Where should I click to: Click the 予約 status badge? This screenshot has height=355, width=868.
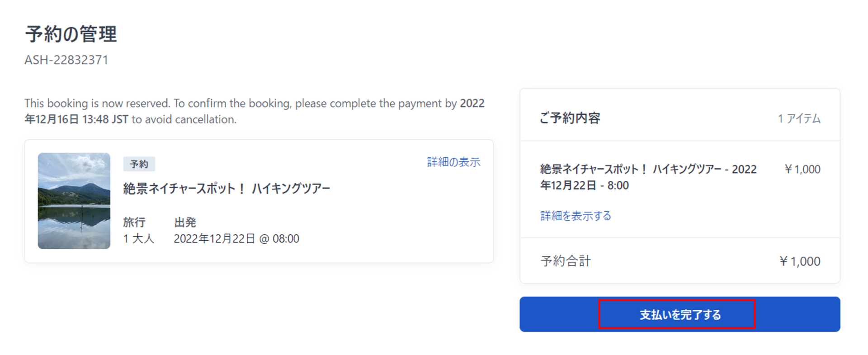click(139, 164)
